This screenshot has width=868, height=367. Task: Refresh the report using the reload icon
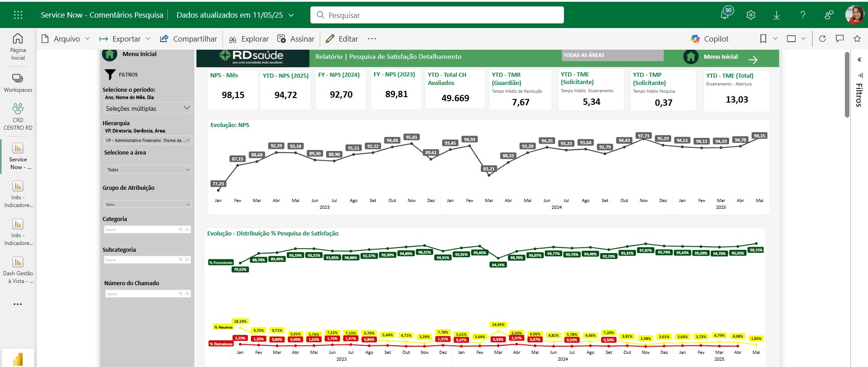(822, 39)
